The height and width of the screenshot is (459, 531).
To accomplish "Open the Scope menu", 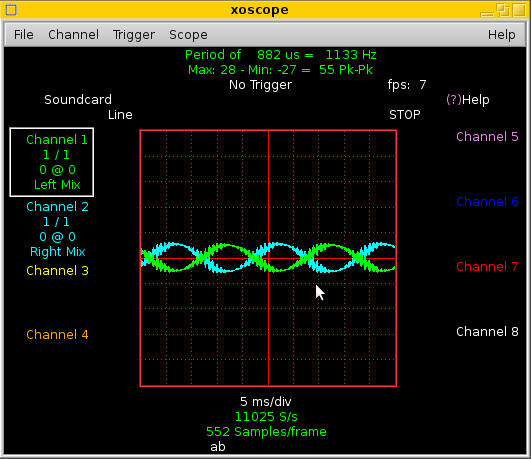I will pyautogui.click(x=188, y=35).
